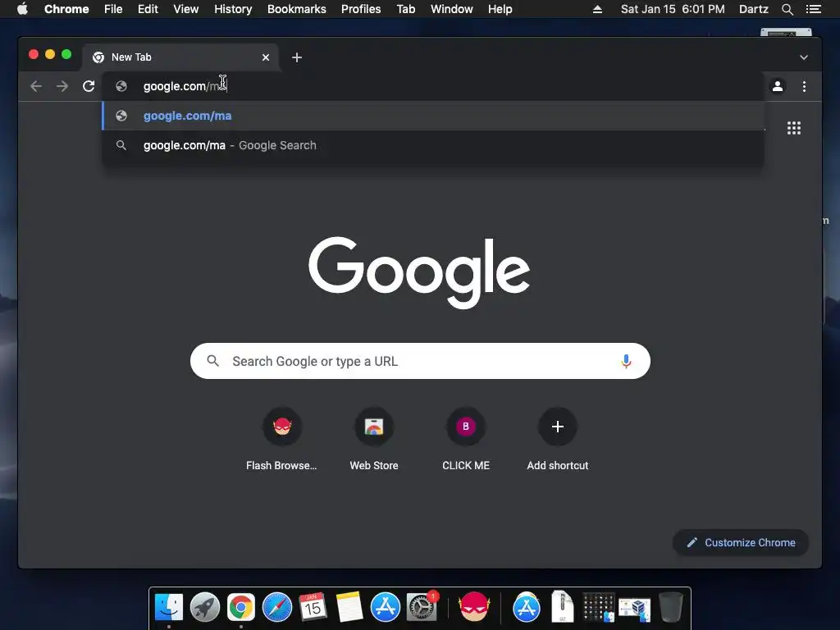The image size is (840, 630).
Task: Open Notes from the dock
Action: coord(349,607)
